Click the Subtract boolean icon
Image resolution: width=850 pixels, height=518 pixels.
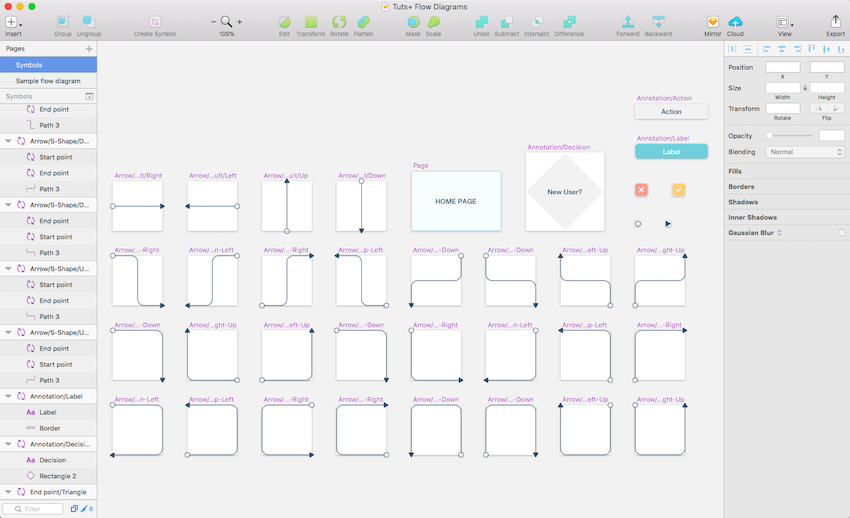pos(506,22)
